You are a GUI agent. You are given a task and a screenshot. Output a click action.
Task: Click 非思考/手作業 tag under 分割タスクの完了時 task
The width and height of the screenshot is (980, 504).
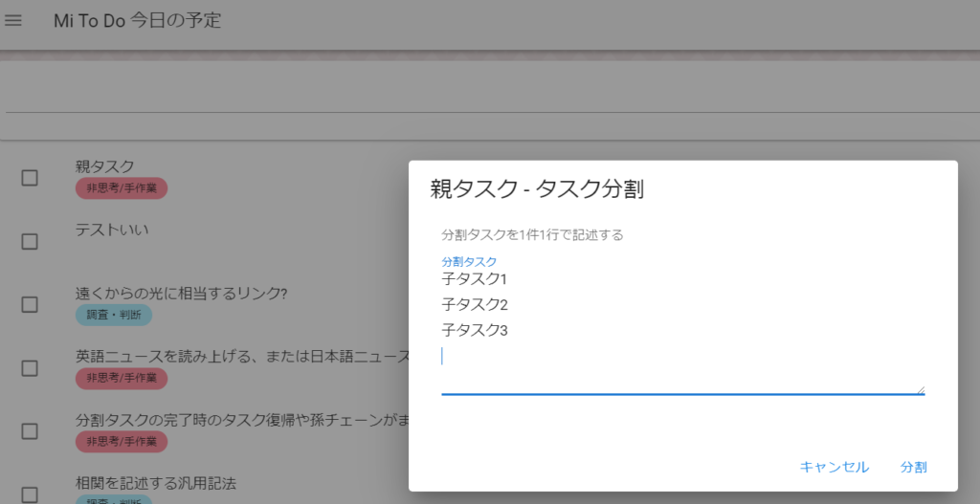122,442
